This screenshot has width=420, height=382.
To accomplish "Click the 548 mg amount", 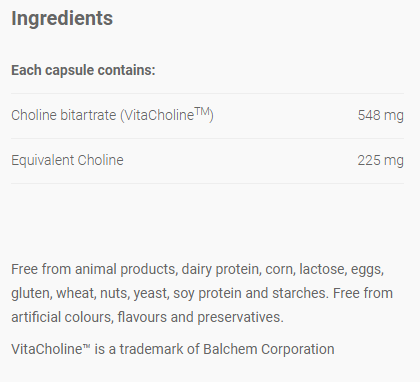I will (x=380, y=115).
